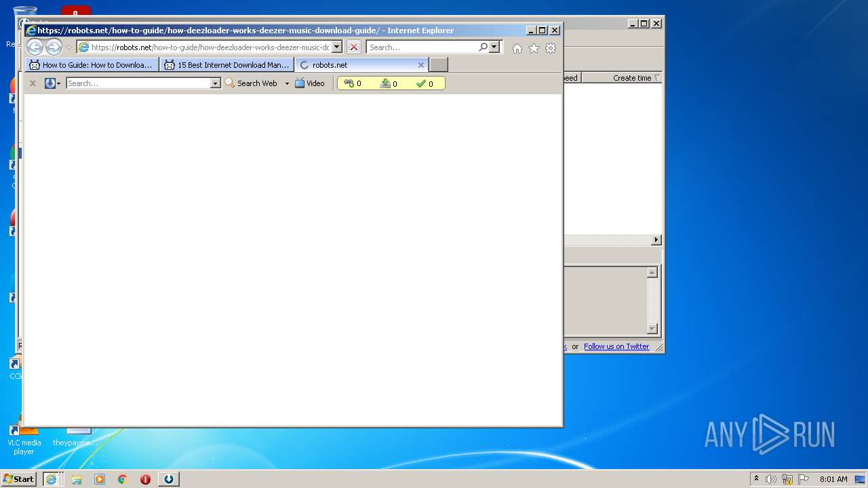This screenshot has height=488, width=868.
Task: Go back with the IE Back arrow
Action: pos(35,47)
